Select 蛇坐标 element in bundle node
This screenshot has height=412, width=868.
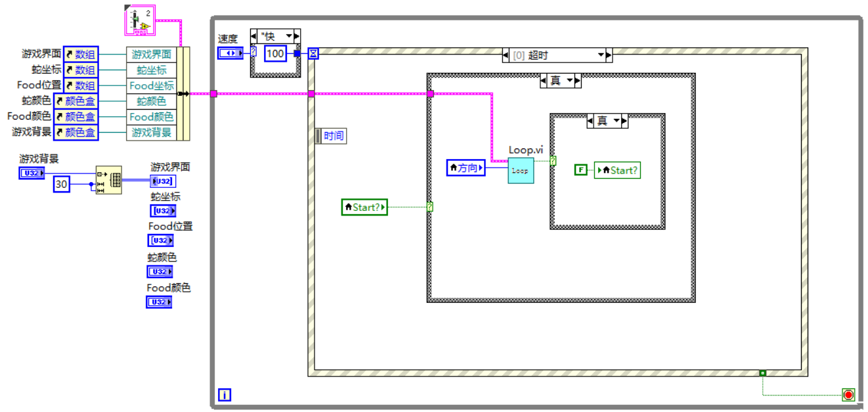(152, 70)
